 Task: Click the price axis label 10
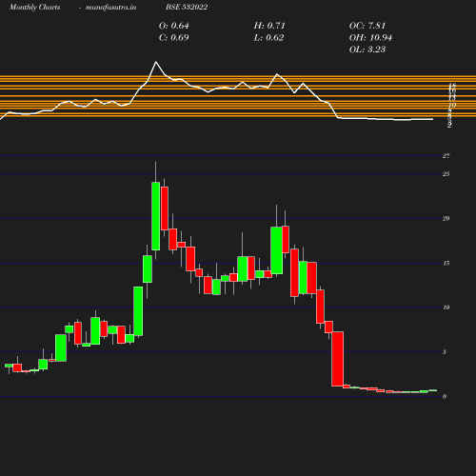(446, 307)
